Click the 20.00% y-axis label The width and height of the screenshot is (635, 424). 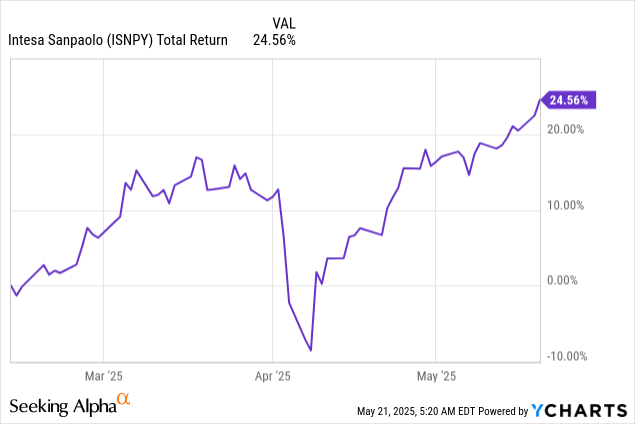[x=566, y=129]
